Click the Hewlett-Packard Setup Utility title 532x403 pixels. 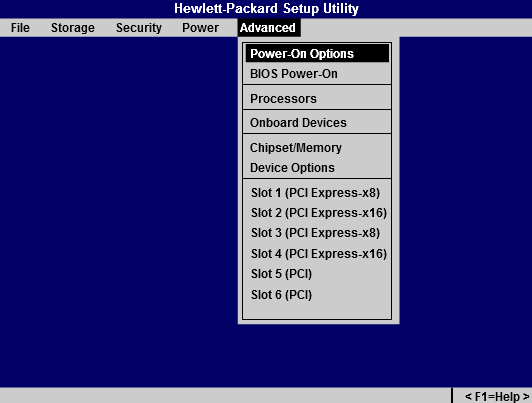tap(266, 8)
